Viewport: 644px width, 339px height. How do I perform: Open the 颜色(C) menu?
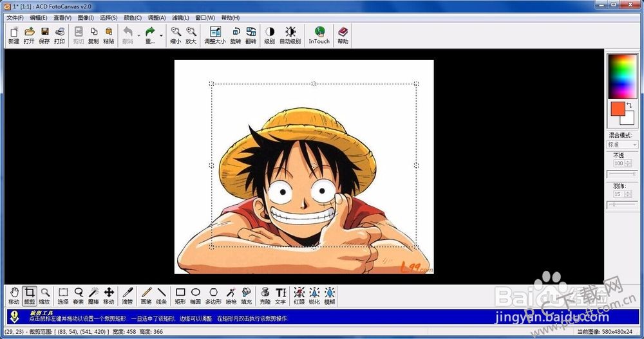click(x=132, y=17)
